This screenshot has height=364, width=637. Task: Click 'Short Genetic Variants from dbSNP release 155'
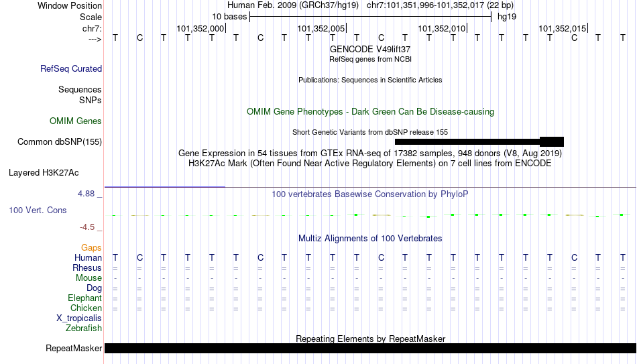370,133
